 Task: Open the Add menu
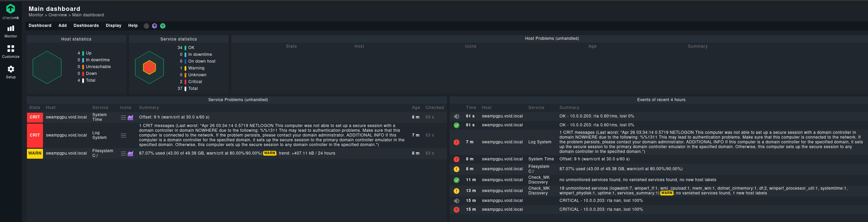pos(62,26)
